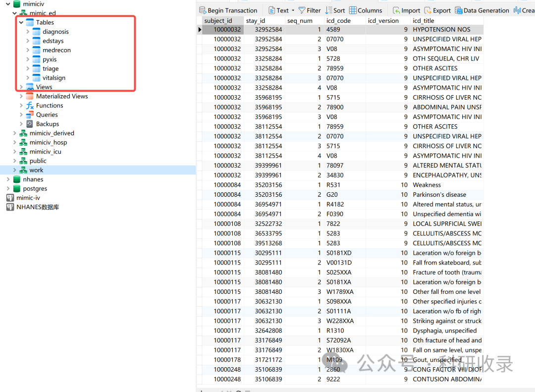Image resolution: width=535 pixels, height=392 pixels.
Task: Click the Import icon
Action: click(396, 10)
